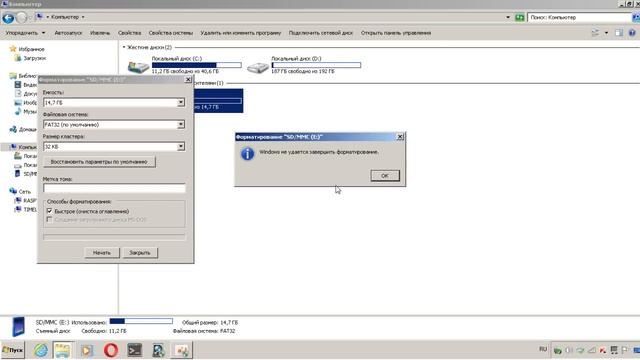Click Удалить или изменить программу

[x=240, y=33]
